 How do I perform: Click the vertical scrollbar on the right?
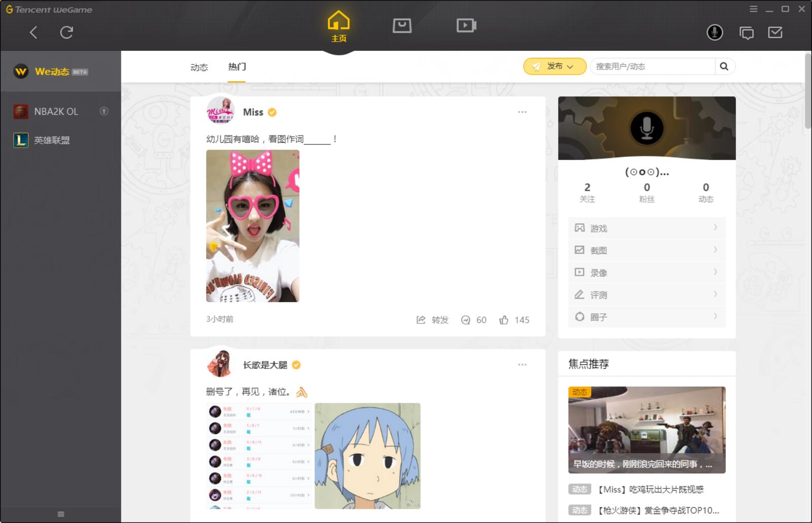pyautogui.click(x=808, y=90)
